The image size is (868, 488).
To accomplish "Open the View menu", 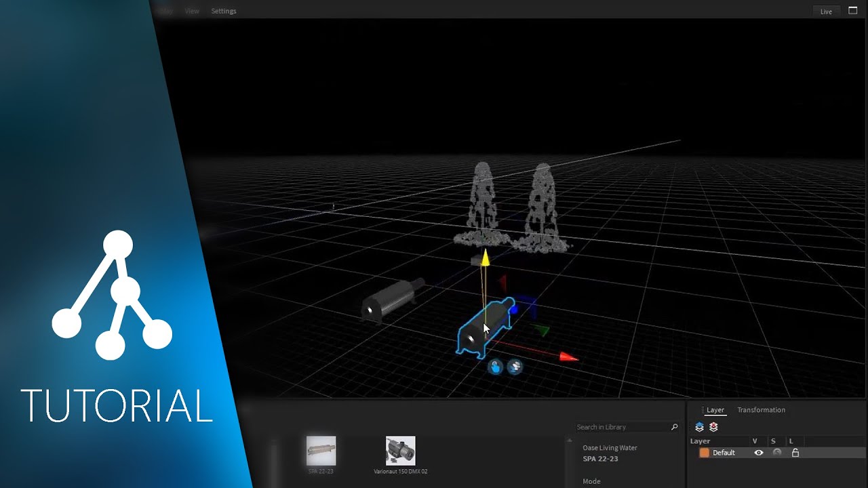I will 192,11.
